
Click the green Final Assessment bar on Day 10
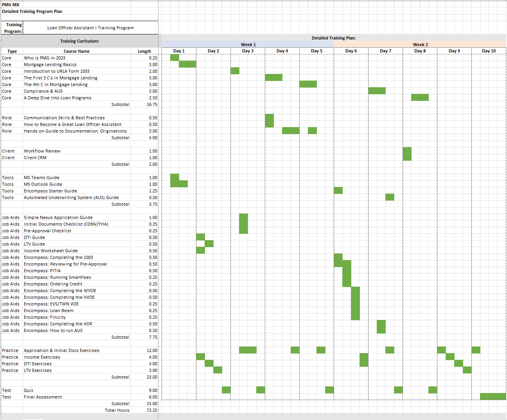pos(493,397)
